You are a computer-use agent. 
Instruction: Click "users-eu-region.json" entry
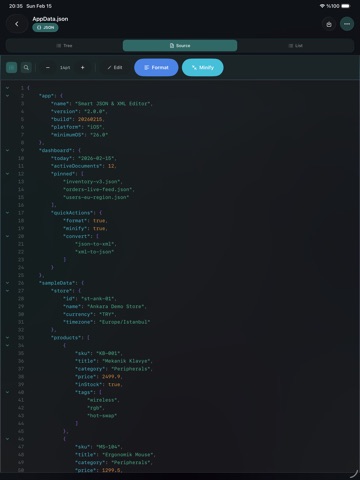[x=96, y=197]
